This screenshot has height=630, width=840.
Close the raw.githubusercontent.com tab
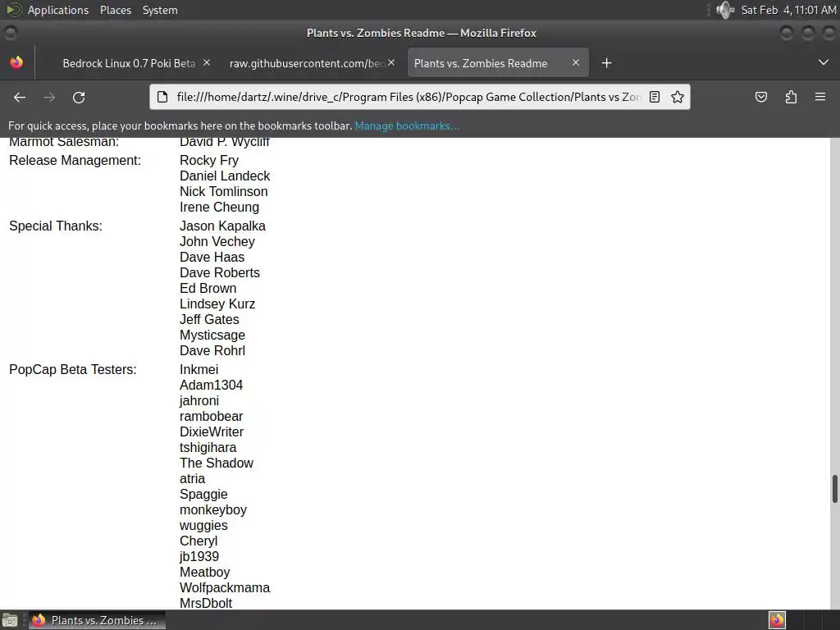[x=391, y=62]
